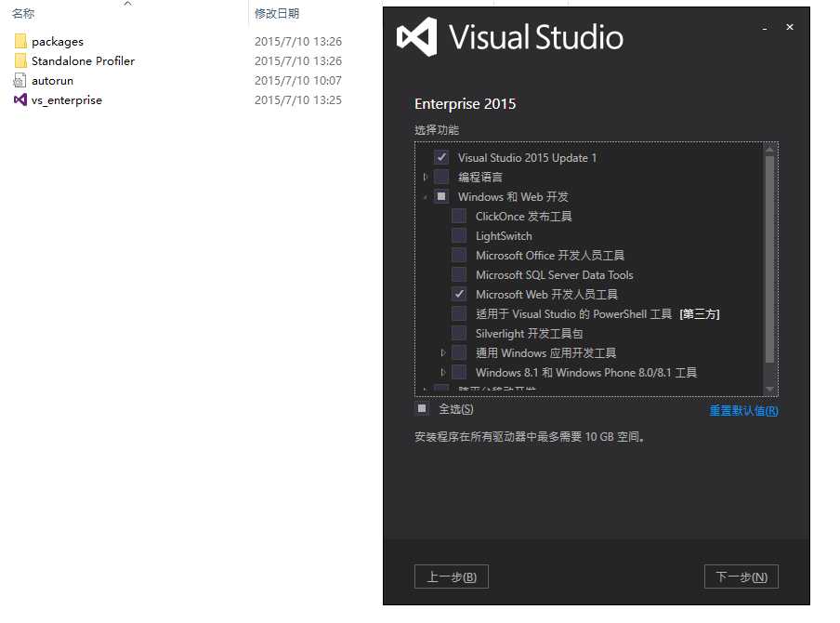Click the Visual Studio logo in the installer

coord(416,37)
